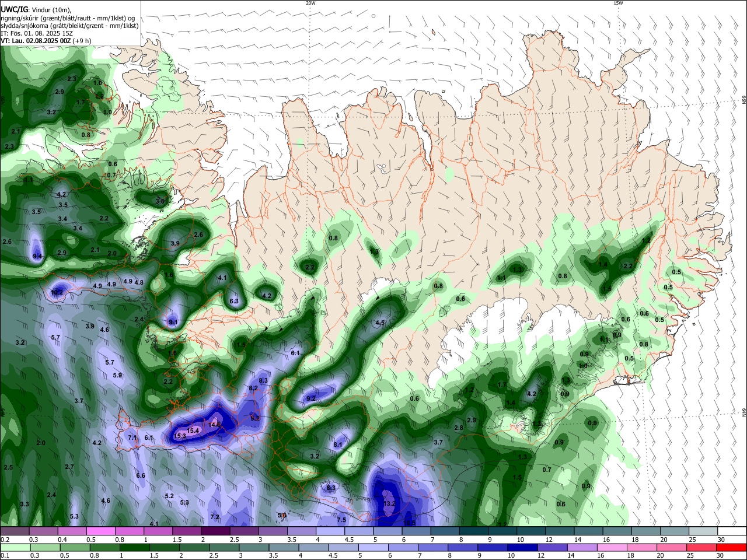Select the 14.6 precipitation value

215,425
